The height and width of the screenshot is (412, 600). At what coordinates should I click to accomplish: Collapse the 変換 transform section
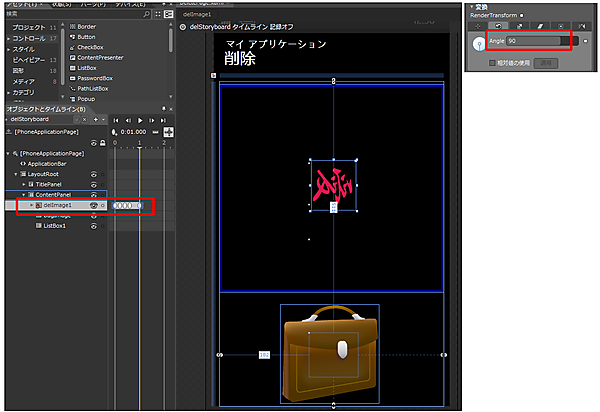point(471,6)
